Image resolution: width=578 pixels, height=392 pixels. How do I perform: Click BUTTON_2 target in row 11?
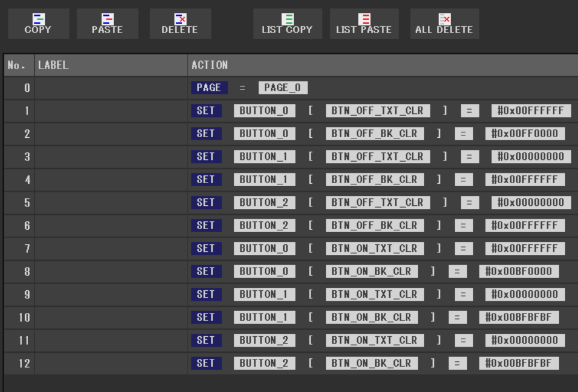click(x=264, y=341)
